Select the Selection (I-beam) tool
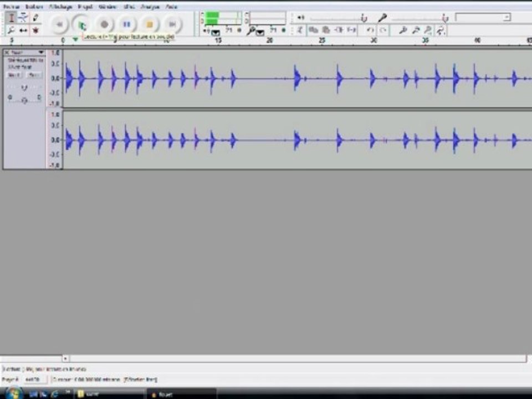Image resolution: width=532 pixels, height=399 pixels. [x=11, y=18]
